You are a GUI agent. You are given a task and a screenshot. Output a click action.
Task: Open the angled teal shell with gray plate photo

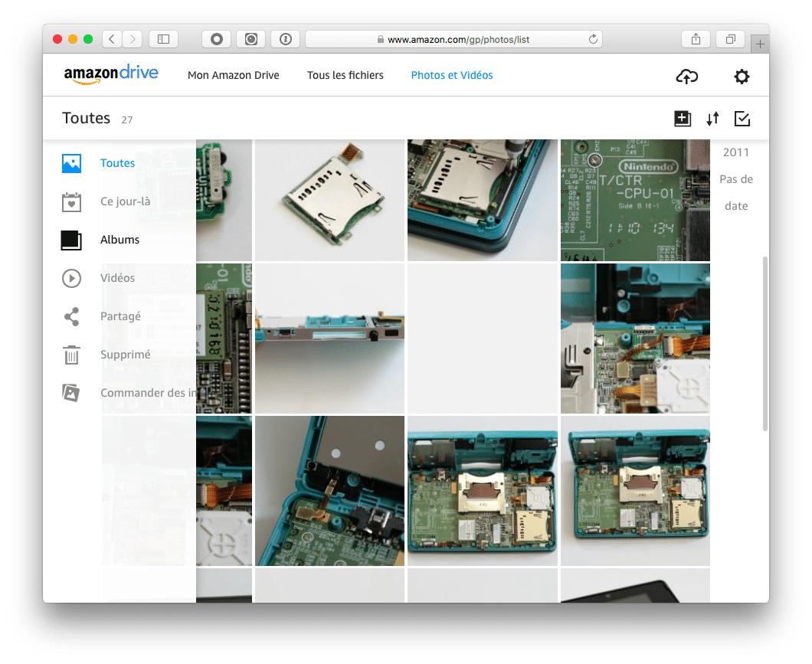pos(330,491)
